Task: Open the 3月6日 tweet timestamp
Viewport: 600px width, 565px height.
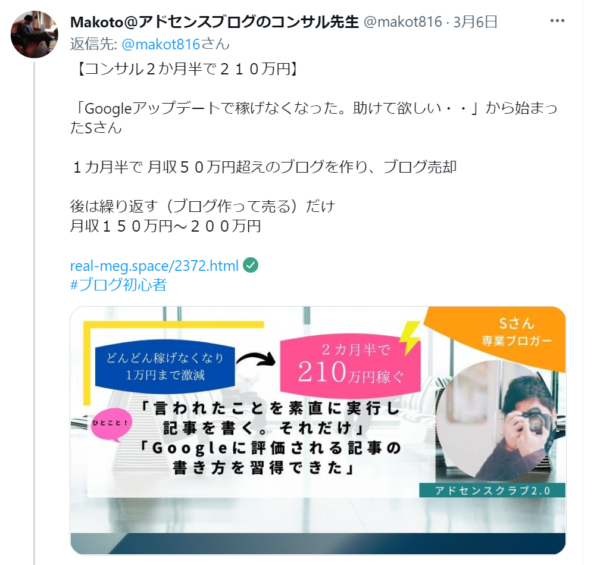Action: click(475, 22)
